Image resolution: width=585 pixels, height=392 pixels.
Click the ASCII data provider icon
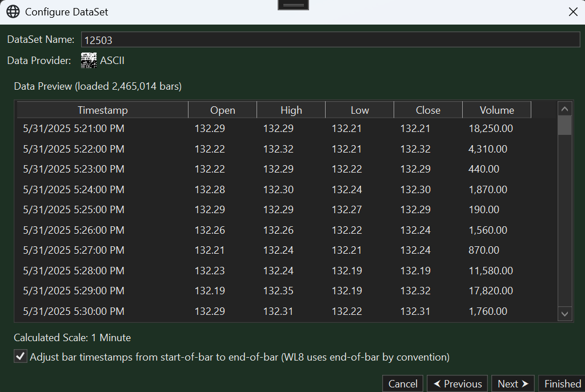pos(89,61)
